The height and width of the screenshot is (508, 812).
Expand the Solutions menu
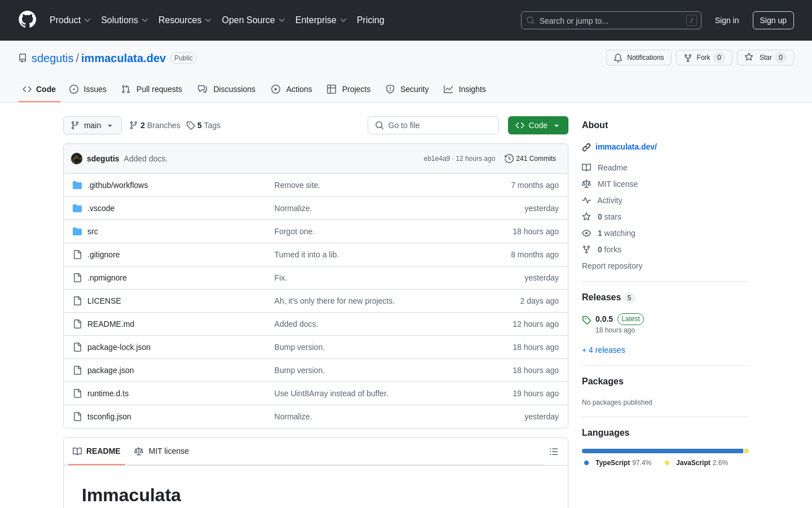point(125,20)
